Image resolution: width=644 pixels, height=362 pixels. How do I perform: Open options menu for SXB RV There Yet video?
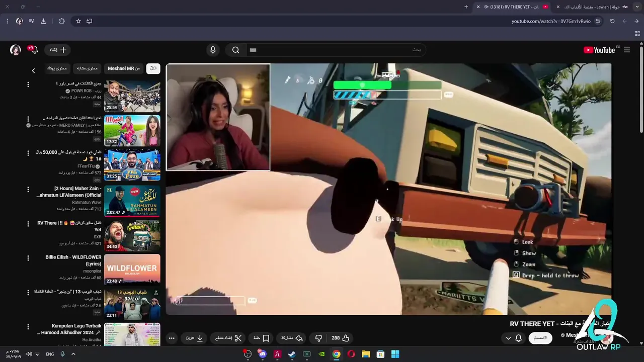(x=28, y=223)
